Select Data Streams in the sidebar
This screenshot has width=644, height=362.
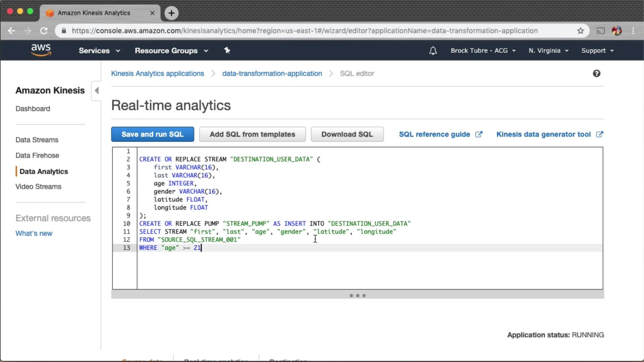tap(37, 140)
